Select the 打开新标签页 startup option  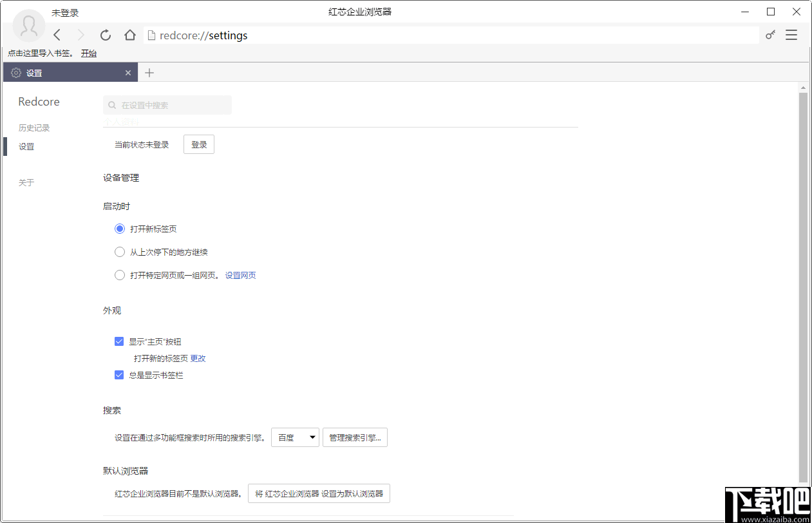click(119, 229)
